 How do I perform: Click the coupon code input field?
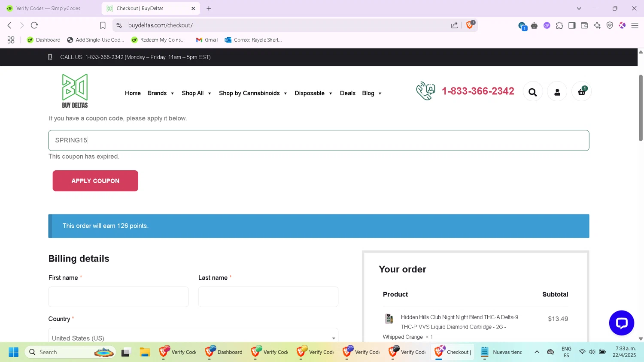coord(319,140)
